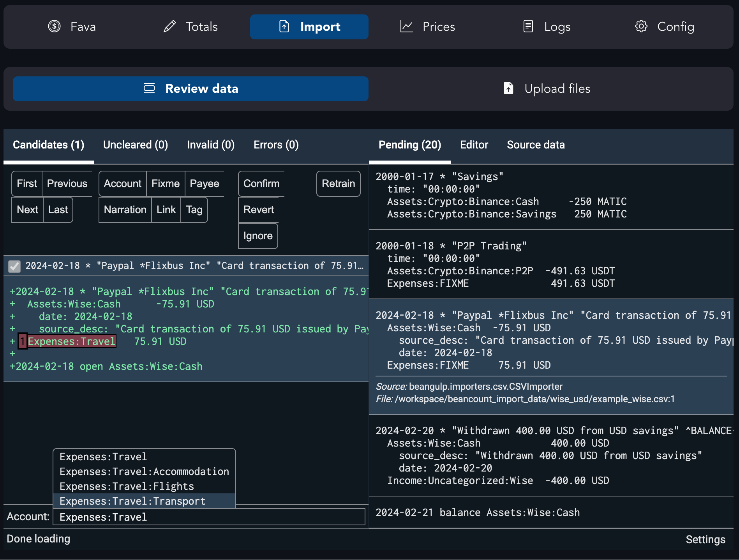
Task: Ignore the current candidate
Action: [258, 236]
